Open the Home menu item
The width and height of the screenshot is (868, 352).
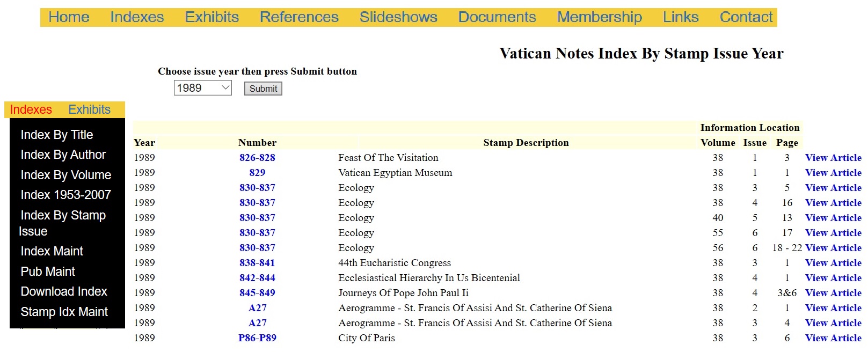[69, 17]
